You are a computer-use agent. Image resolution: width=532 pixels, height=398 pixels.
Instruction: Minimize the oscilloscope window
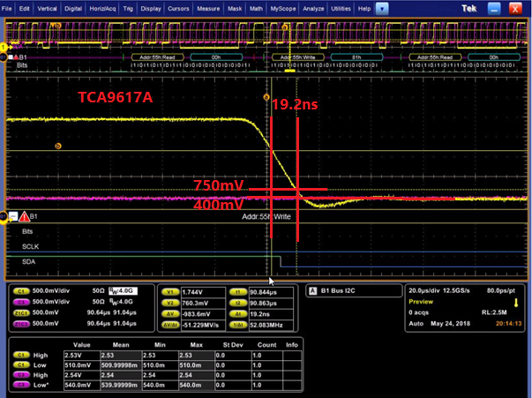point(494,9)
